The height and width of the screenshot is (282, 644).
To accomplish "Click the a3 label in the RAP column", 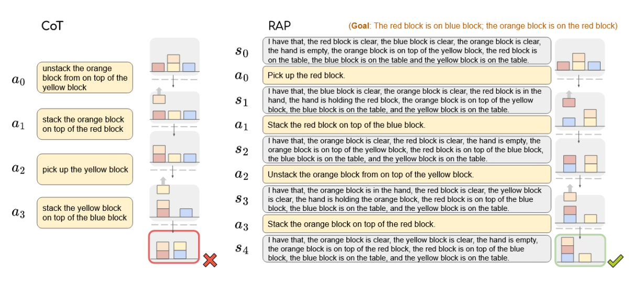I will click(x=242, y=224).
